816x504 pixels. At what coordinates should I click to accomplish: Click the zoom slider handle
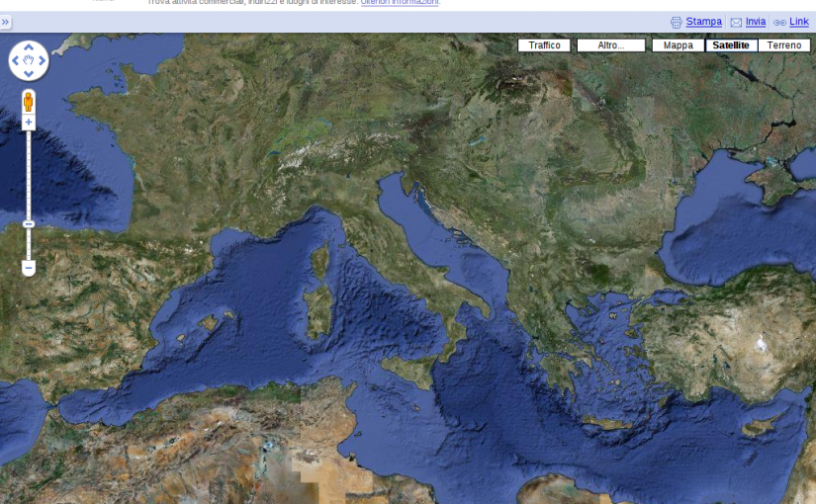29,224
